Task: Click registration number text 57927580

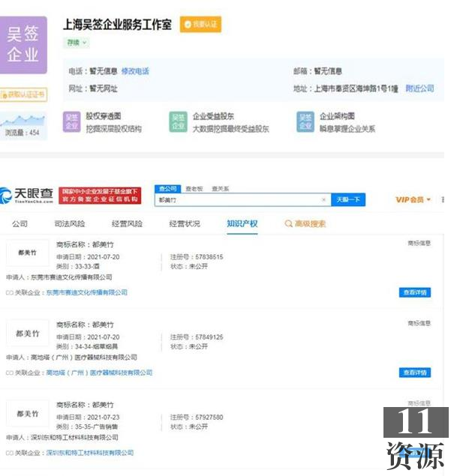Action: click(209, 418)
